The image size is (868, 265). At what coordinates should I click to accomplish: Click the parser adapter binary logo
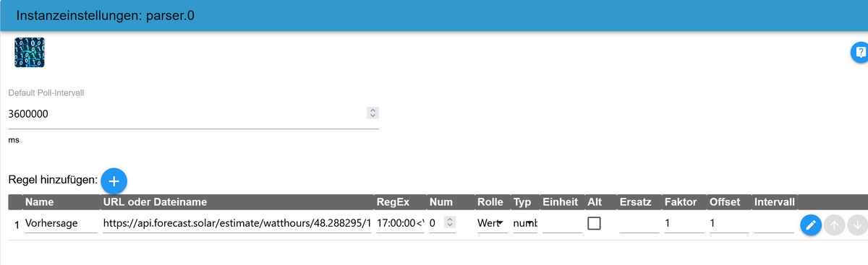click(29, 53)
